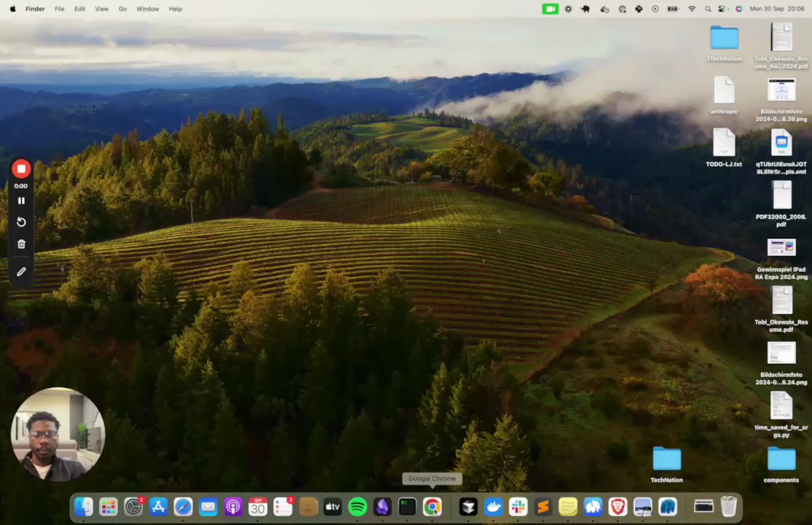Click the elephant icon in the menu bar
The height and width of the screenshot is (525, 812).
(586, 9)
